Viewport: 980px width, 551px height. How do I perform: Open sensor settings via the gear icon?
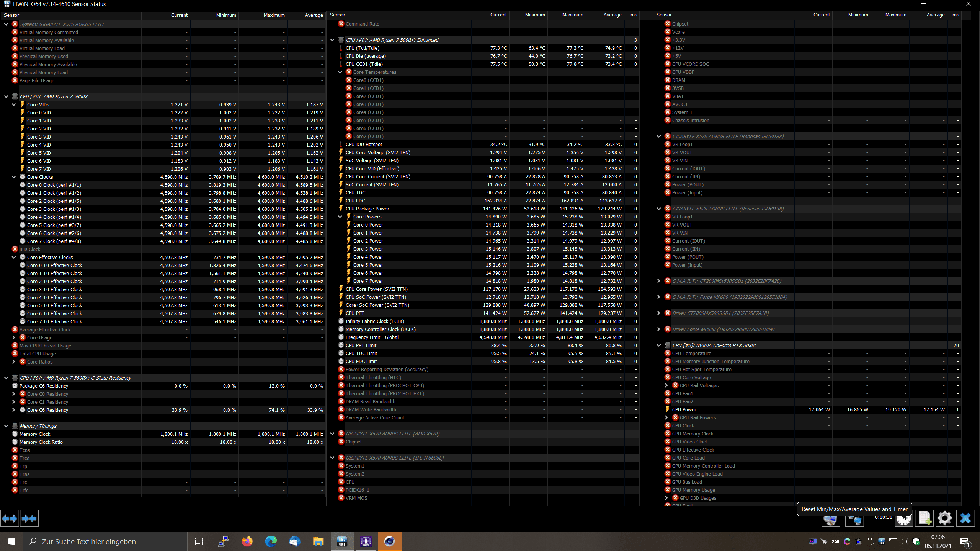coord(944,518)
